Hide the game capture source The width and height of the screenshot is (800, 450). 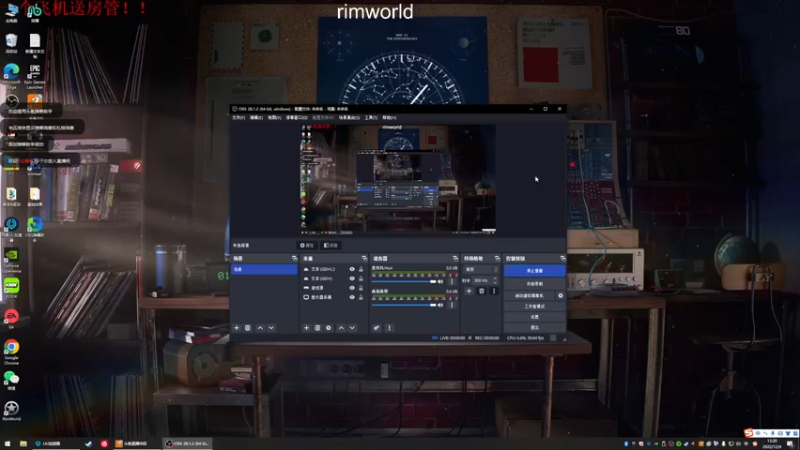point(352,288)
